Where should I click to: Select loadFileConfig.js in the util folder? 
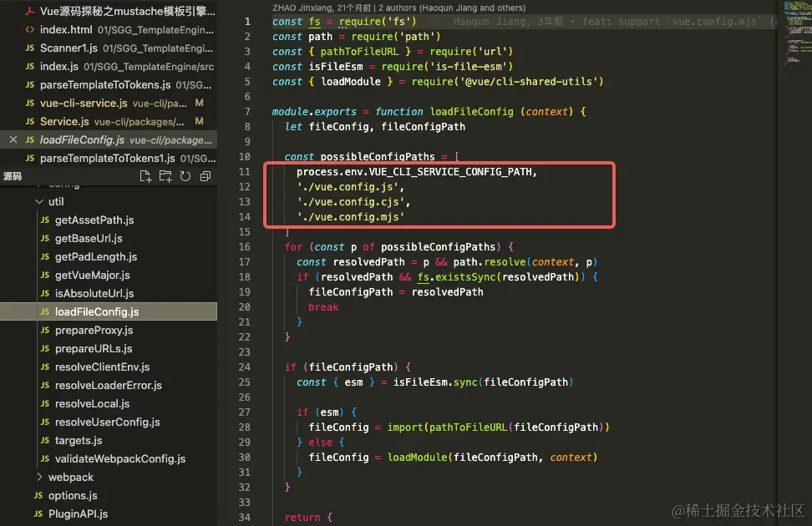(x=109, y=311)
